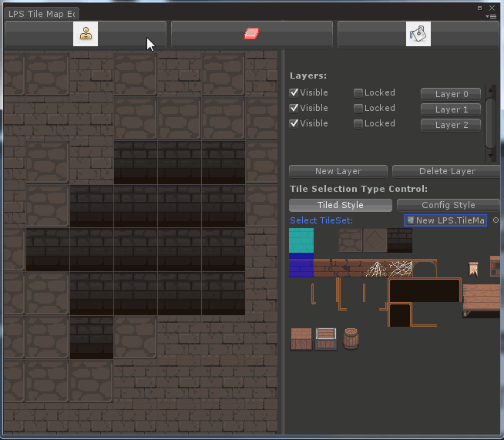Maximize the tile map editor window
504x440 pixels.
tap(479, 8)
